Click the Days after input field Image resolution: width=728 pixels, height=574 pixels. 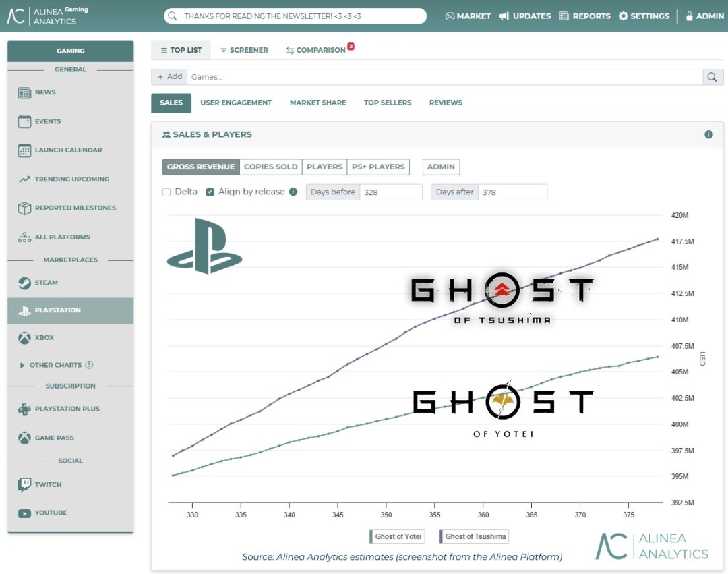[x=512, y=192]
